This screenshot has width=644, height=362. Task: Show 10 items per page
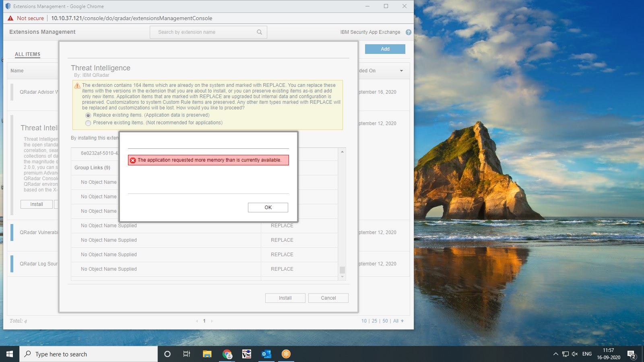click(x=364, y=321)
